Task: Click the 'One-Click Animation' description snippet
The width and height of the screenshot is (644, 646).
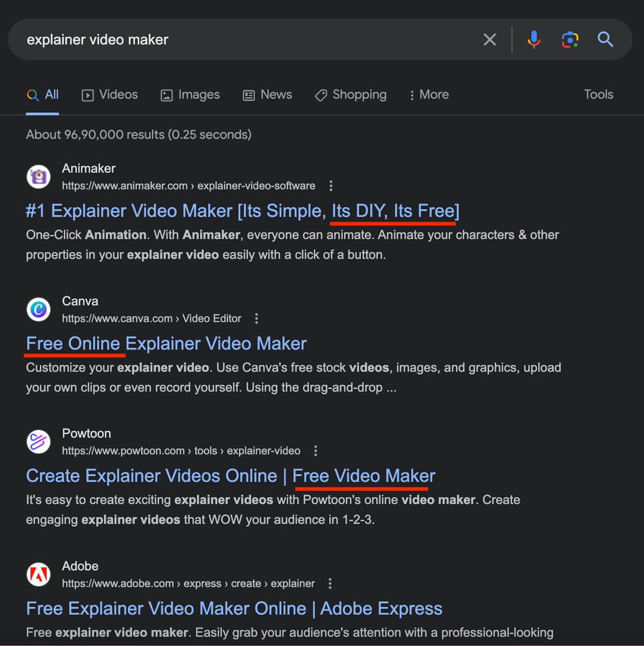Action: point(292,245)
